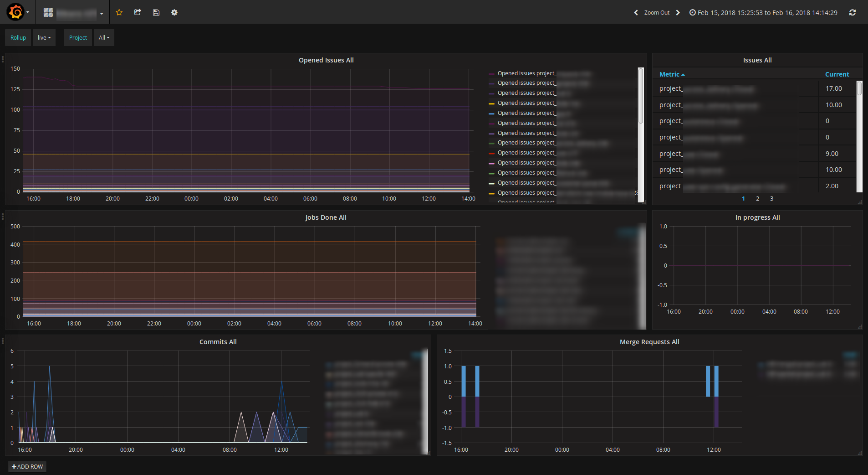The width and height of the screenshot is (868, 475).
Task: Expand dashboard title dropdown caret
Action: coord(102,14)
